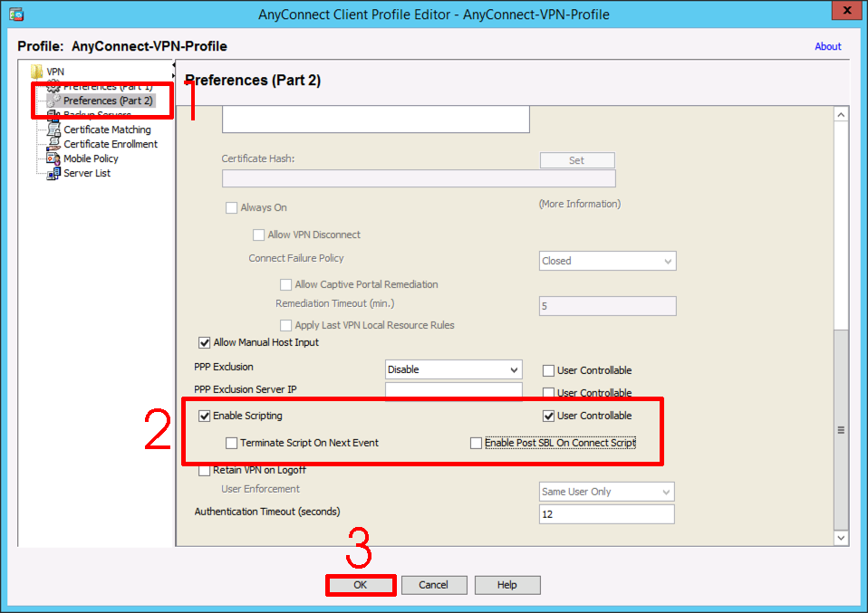Click the app icon in title bar
The image size is (868, 613).
coord(16,14)
